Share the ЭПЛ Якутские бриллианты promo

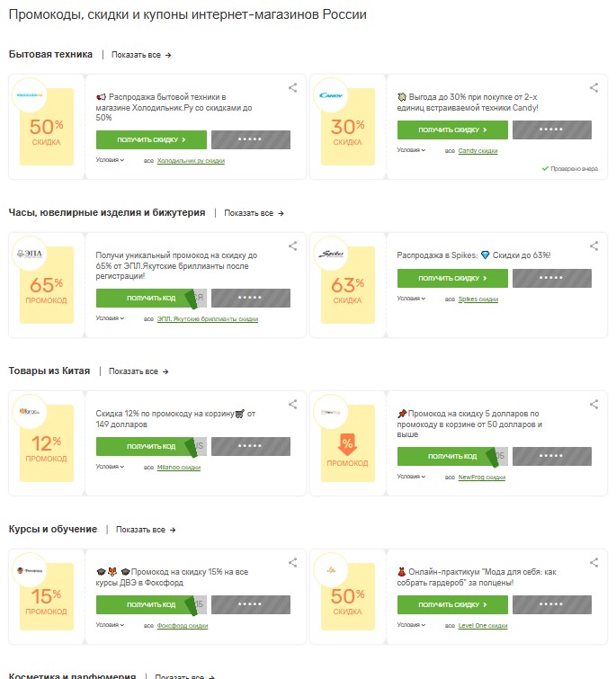[293, 246]
